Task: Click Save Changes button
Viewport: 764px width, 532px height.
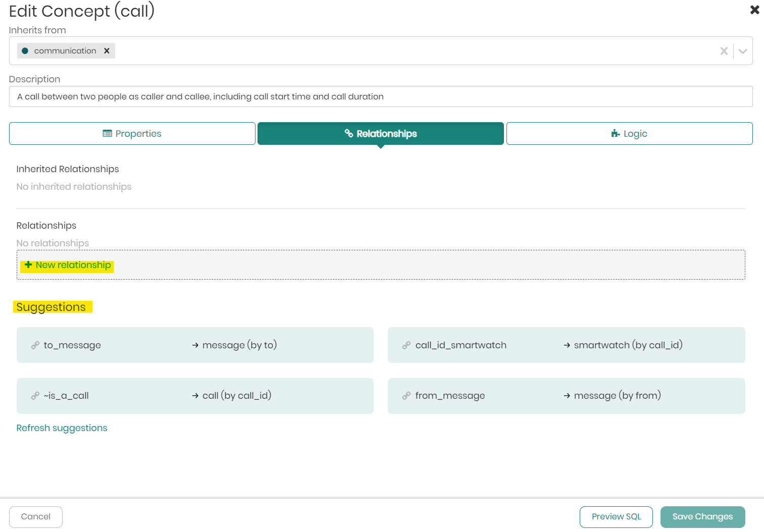Action: (702, 517)
